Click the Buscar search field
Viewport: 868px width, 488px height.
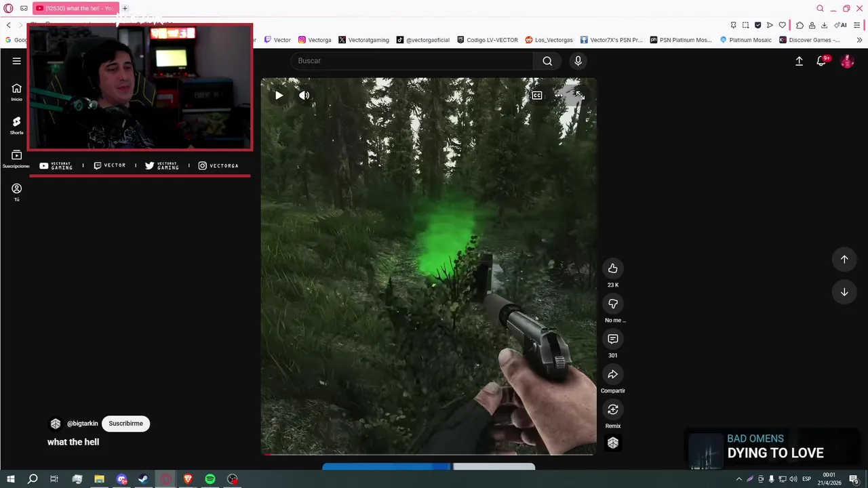click(x=412, y=61)
